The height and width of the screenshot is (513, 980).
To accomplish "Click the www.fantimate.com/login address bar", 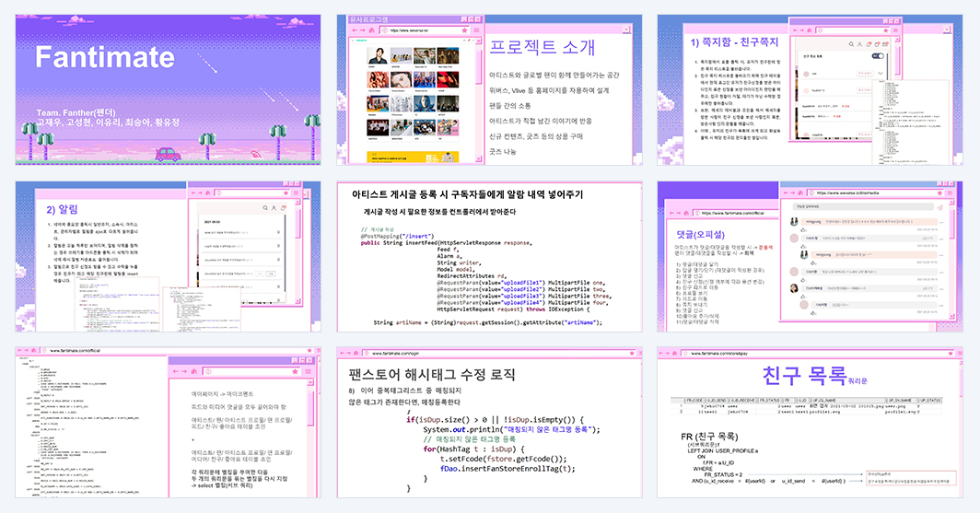I will tap(499, 353).
